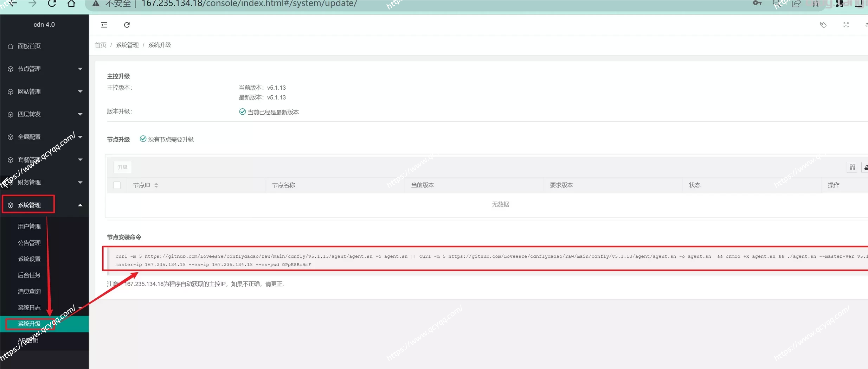
Task: Sort the table by 节点ID column
Action: click(156, 185)
